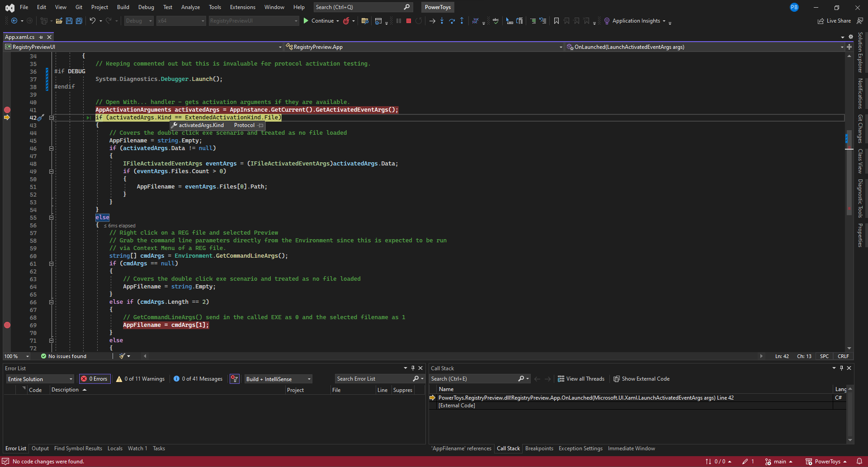Toggle a bookmark with the bookmark icon

(x=557, y=21)
